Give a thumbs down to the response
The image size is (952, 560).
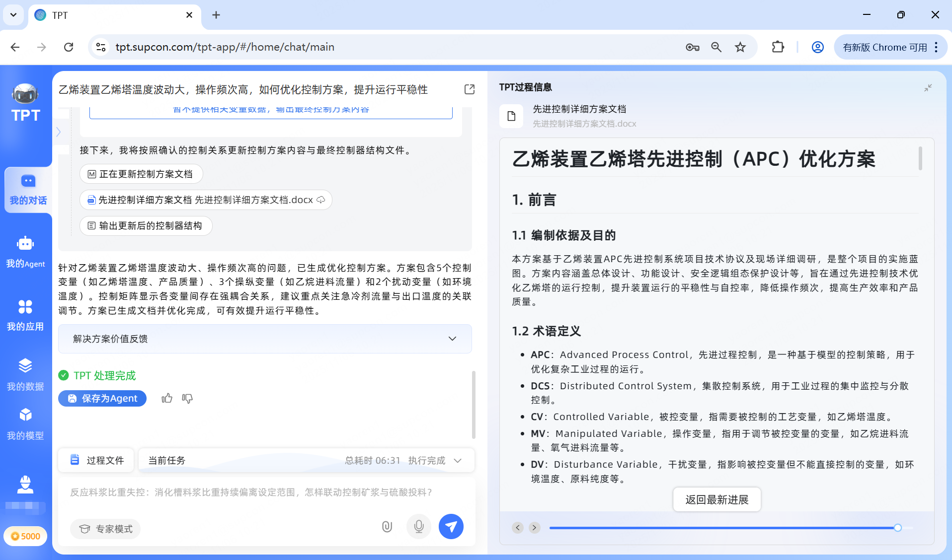[187, 399]
